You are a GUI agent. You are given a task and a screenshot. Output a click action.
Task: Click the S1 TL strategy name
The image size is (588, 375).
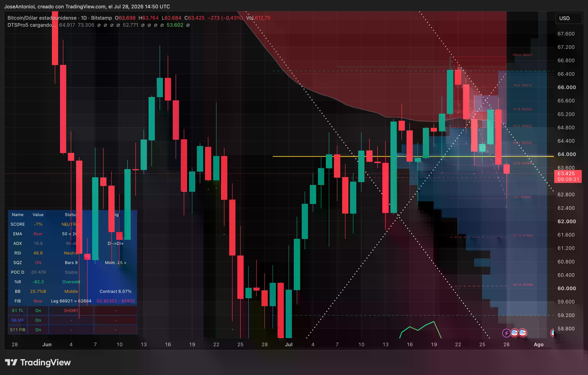click(18, 311)
